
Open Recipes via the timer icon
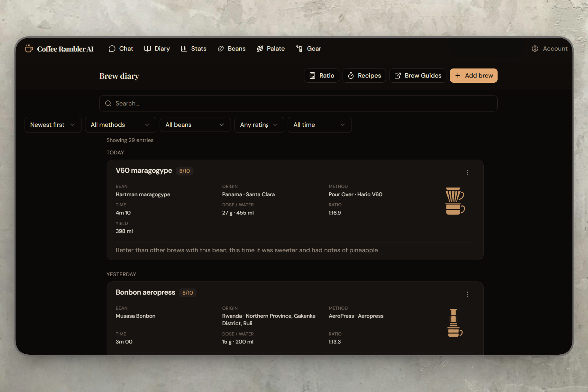(351, 75)
